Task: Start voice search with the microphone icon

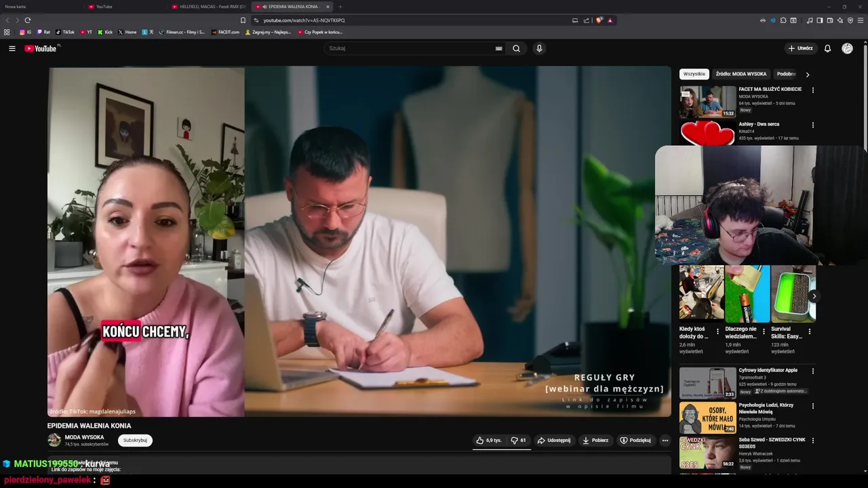Action: (539, 48)
